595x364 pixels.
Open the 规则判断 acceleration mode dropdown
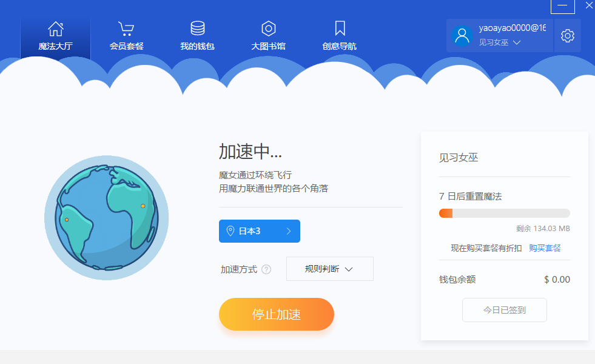pos(330,269)
